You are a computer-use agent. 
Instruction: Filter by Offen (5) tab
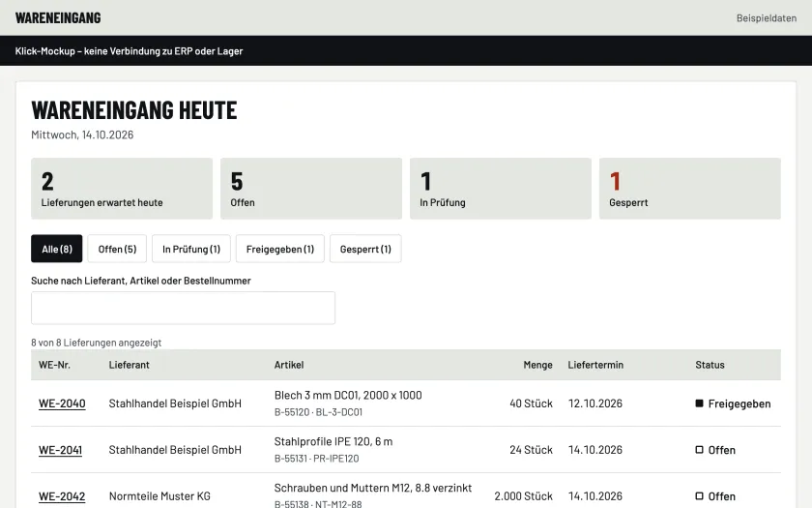click(117, 249)
